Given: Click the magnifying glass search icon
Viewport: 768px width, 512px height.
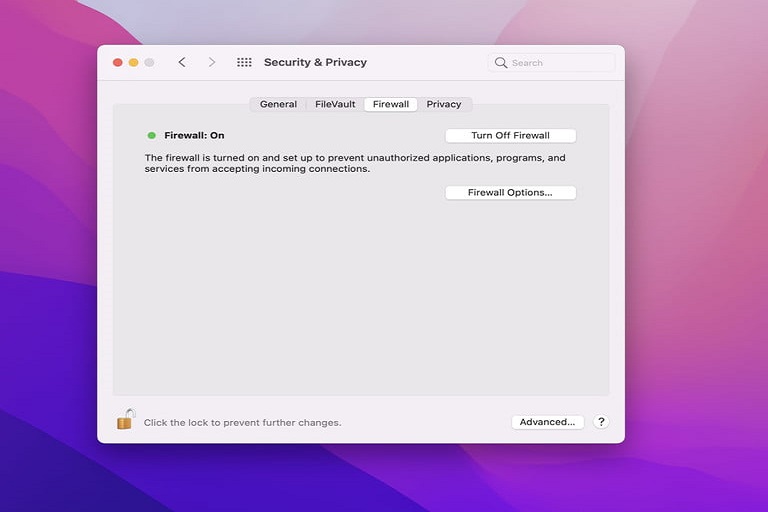Looking at the screenshot, I should [x=501, y=63].
